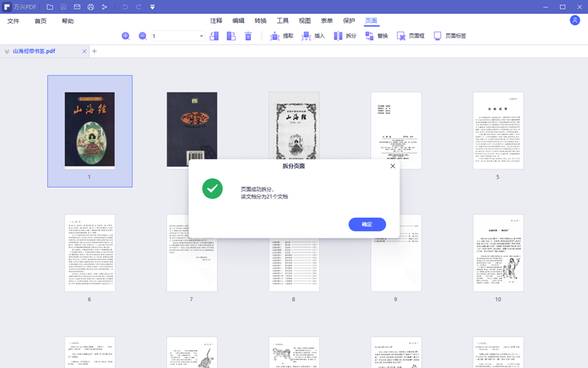Expand the tab list double-chevron
Viewport: 588px width, 368px height.
click(x=7, y=52)
